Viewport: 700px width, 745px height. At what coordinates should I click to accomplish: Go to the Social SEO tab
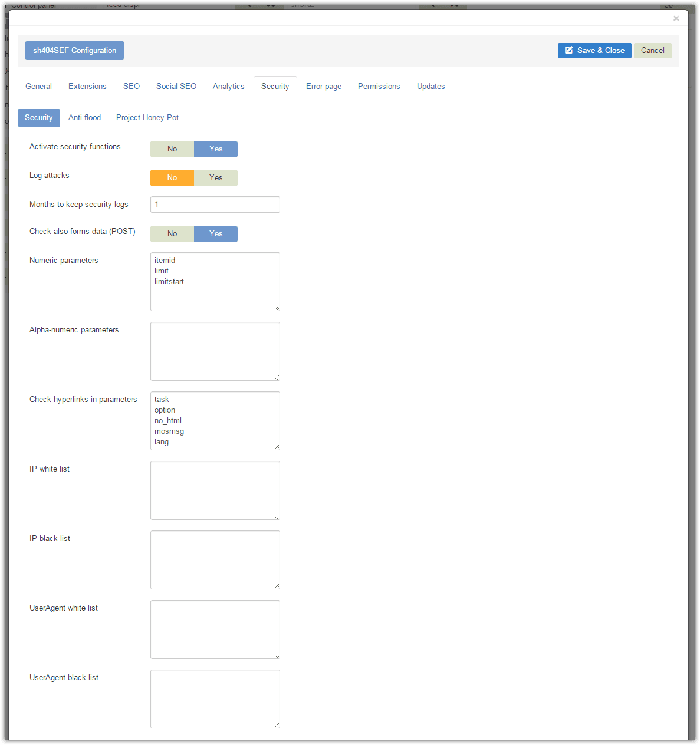176,87
